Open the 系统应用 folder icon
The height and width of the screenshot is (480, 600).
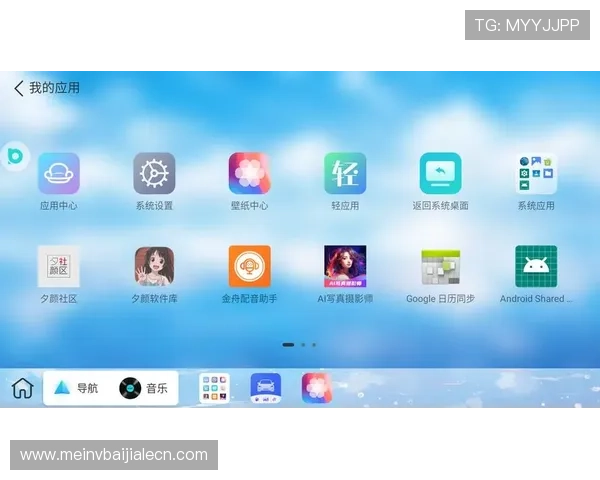[x=536, y=173]
